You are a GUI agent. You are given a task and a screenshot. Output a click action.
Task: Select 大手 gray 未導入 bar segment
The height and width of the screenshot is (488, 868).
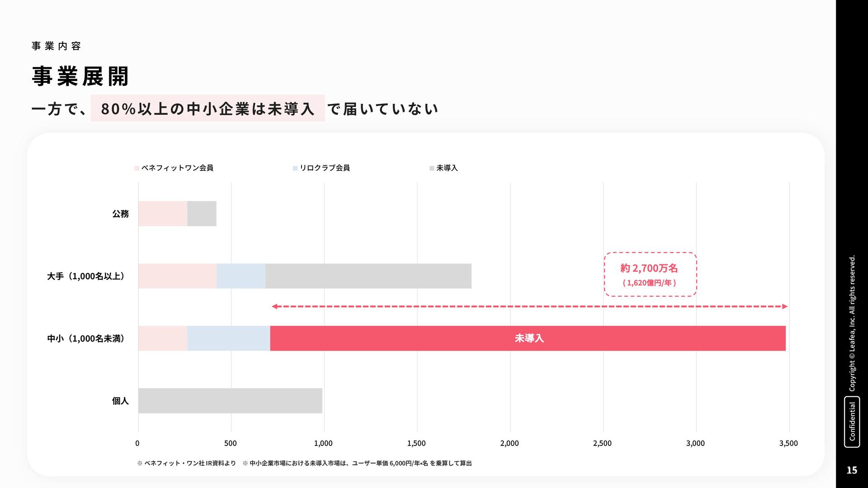coord(368,276)
